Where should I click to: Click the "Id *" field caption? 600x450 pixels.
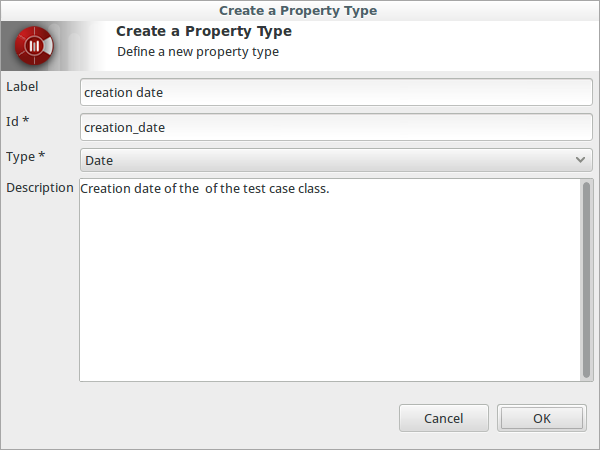[x=19, y=122]
